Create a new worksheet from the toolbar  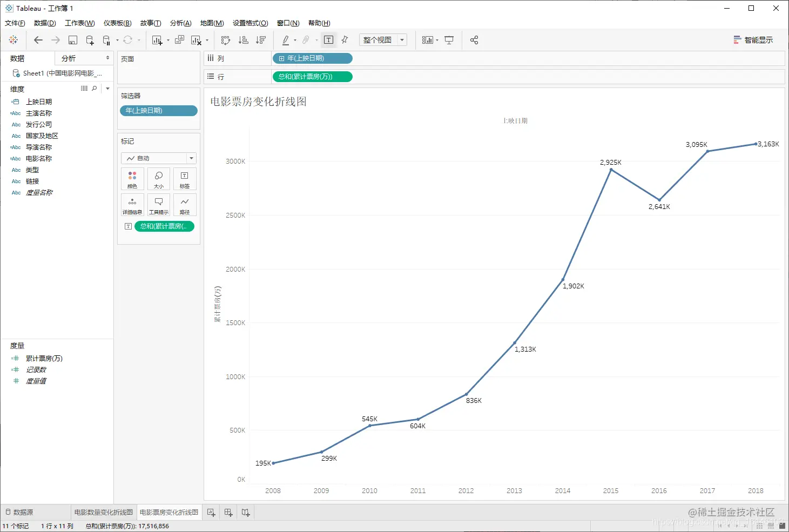[x=157, y=40]
